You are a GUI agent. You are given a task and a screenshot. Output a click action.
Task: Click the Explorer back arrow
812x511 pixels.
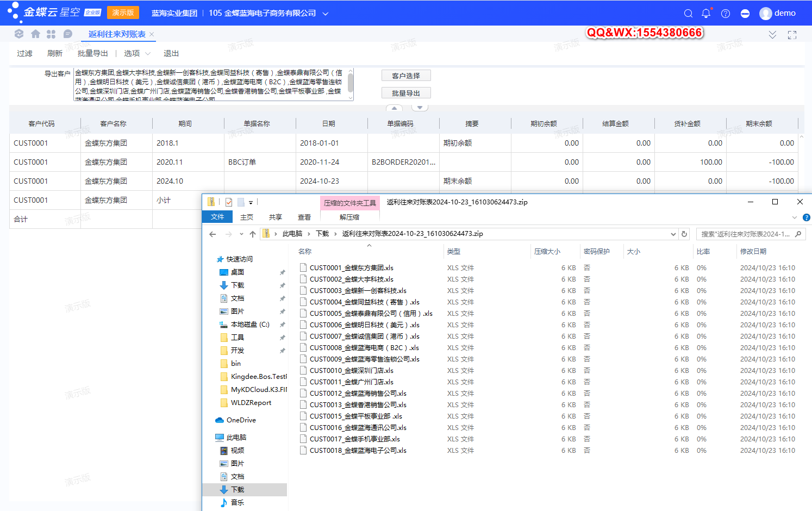(213, 234)
